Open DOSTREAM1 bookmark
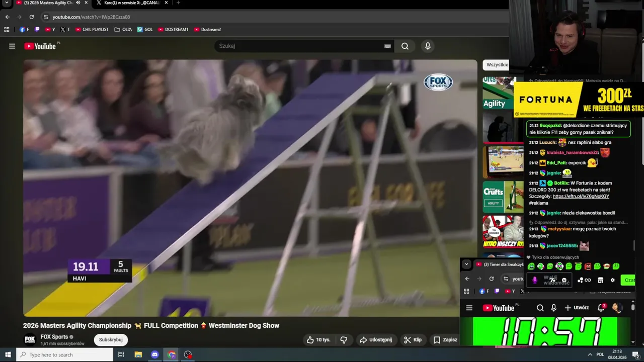 [173, 29]
